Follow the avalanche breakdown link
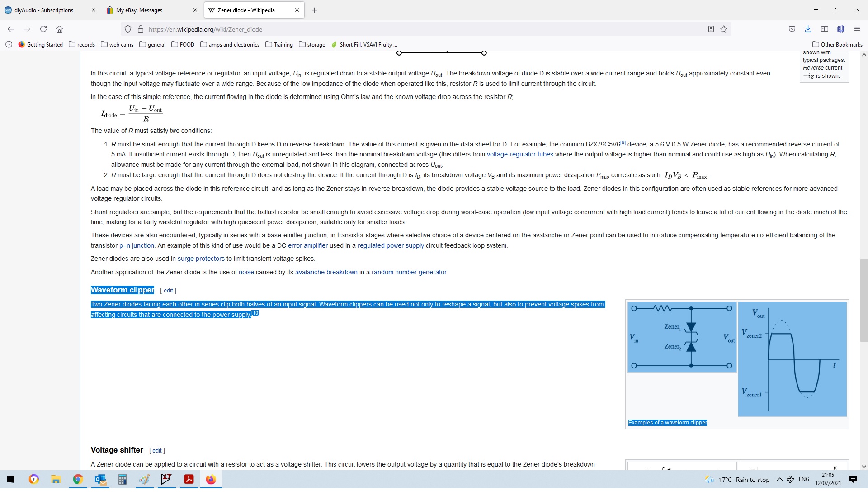This screenshot has width=868, height=495. (326, 272)
